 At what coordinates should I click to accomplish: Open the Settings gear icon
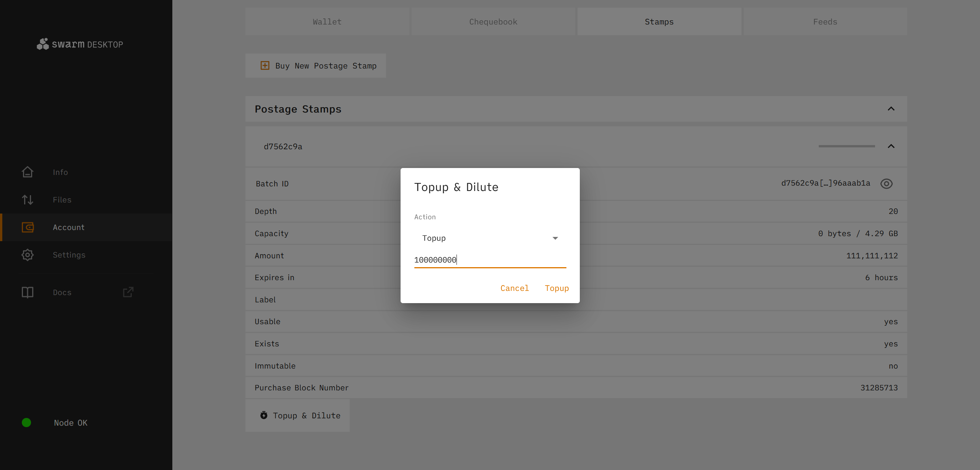pos(28,255)
